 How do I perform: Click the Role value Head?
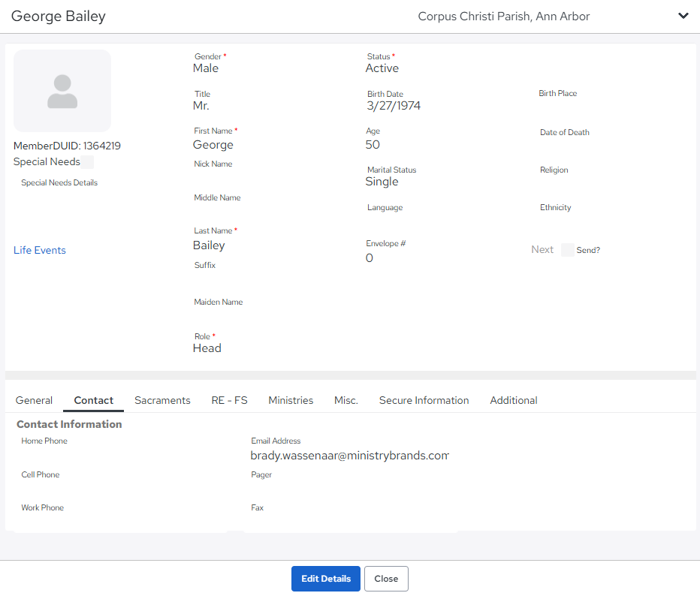pyautogui.click(x=207, y=348)
